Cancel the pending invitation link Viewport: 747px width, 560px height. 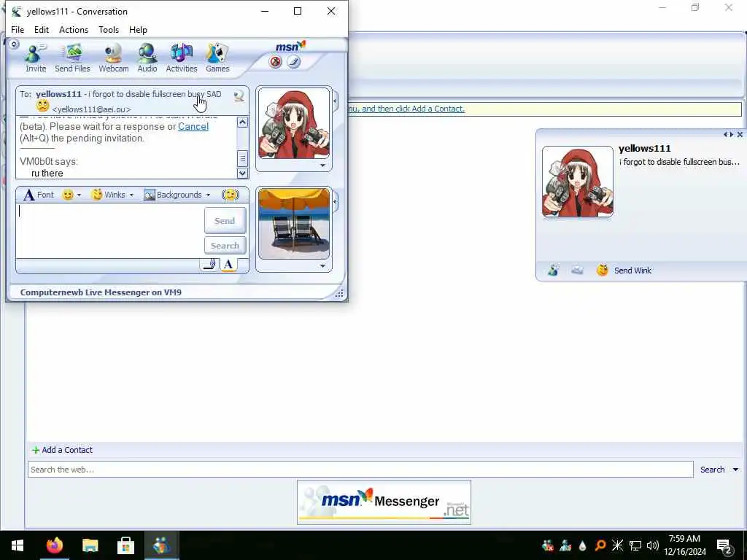[193, 127]
